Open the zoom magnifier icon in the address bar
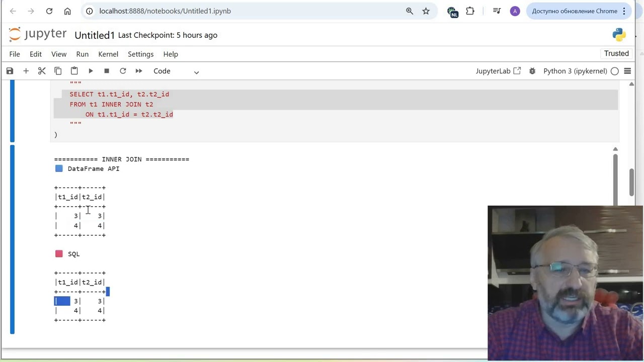The image size is (644, 362). (x=410, y=11)
